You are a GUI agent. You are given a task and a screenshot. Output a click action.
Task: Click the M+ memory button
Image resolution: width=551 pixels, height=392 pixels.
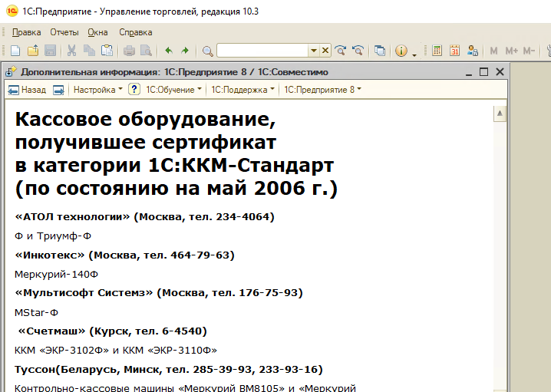coord(511,51)
